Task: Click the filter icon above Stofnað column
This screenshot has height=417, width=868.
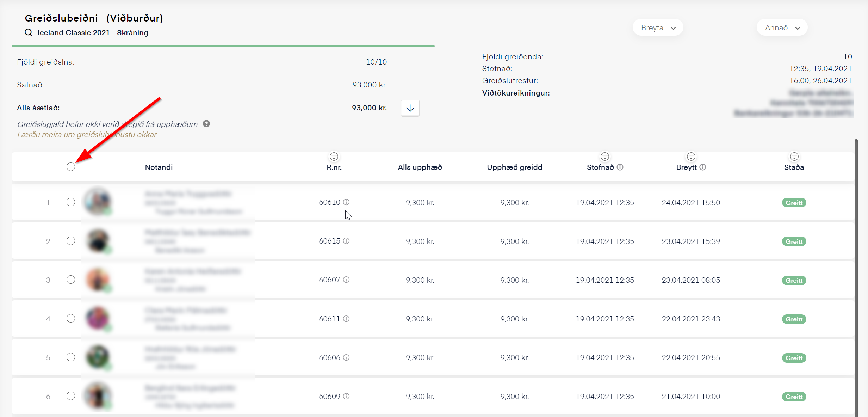Action: coord(604,156)
